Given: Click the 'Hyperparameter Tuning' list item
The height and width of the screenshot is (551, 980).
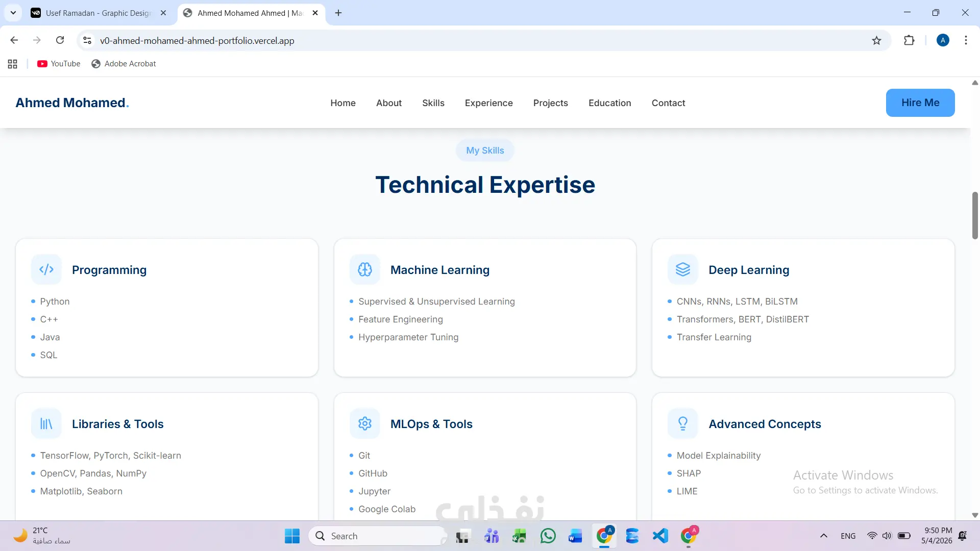Looking at the screenshot, I should click(x=408, y=337).
